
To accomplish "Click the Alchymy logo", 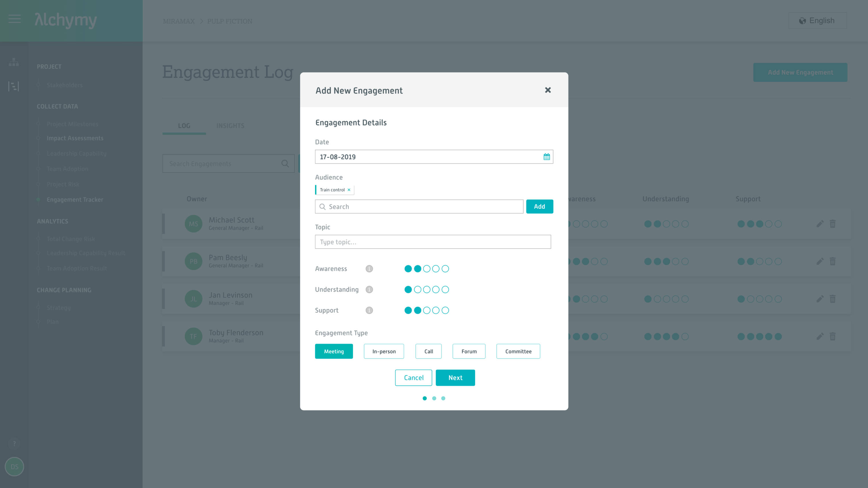I will click(66, 20).
